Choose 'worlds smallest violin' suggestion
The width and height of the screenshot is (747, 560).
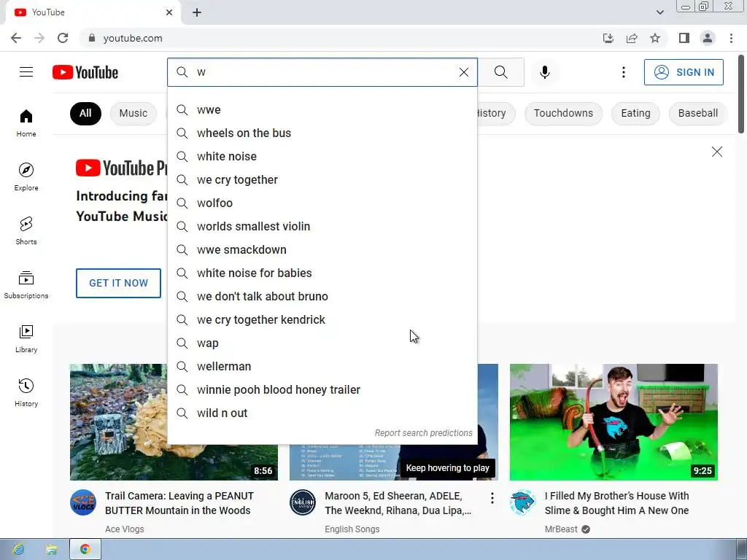322,226
